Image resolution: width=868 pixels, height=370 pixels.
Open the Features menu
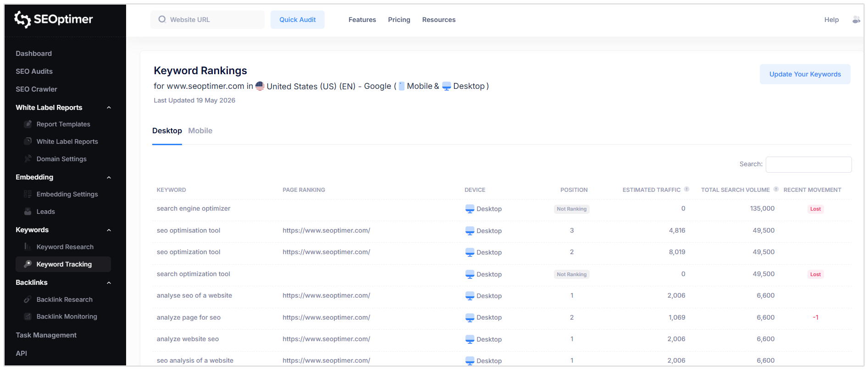click(x=362, y=20)
